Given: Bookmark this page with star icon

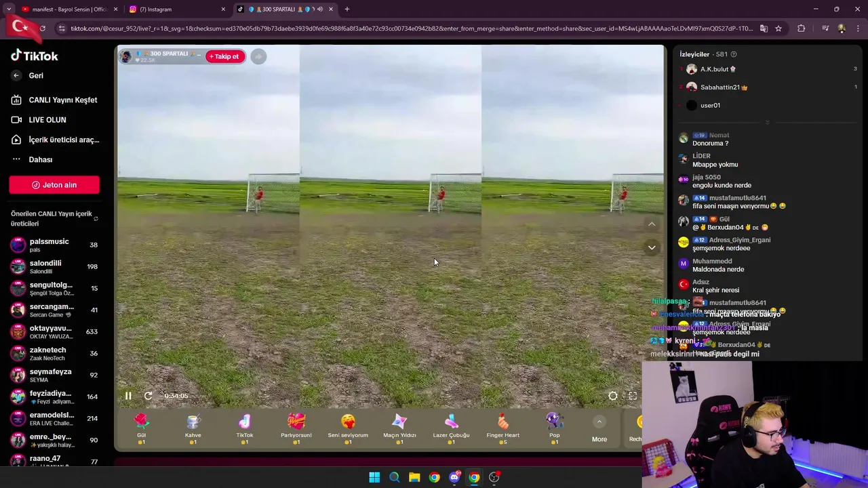Looking at the screenshot, I should tap(778, 28).
